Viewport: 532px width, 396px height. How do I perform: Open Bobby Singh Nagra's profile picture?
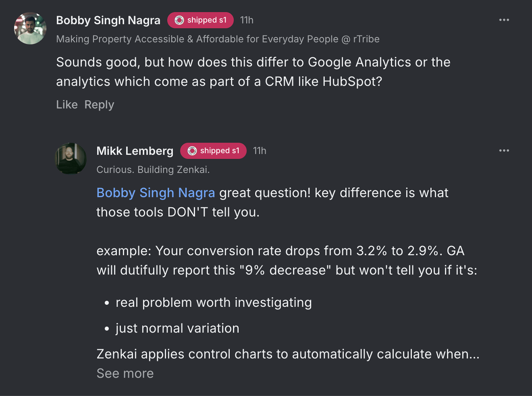(x=30, y=28)
